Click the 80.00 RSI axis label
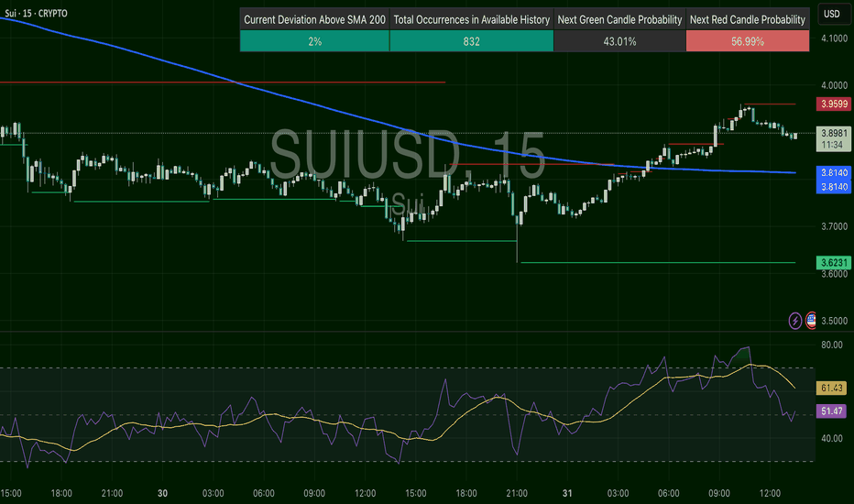This screenshot has height=504, width=854. pos(832,345)
